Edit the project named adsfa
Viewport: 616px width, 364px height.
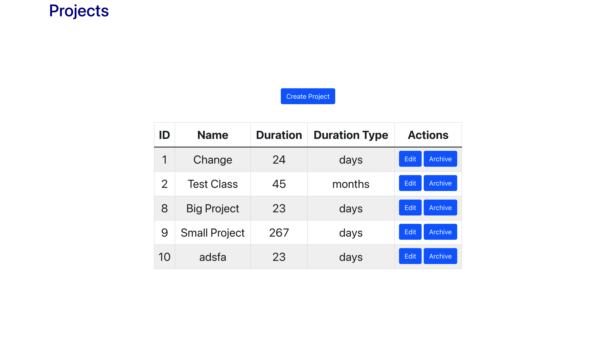pos(410,256)
